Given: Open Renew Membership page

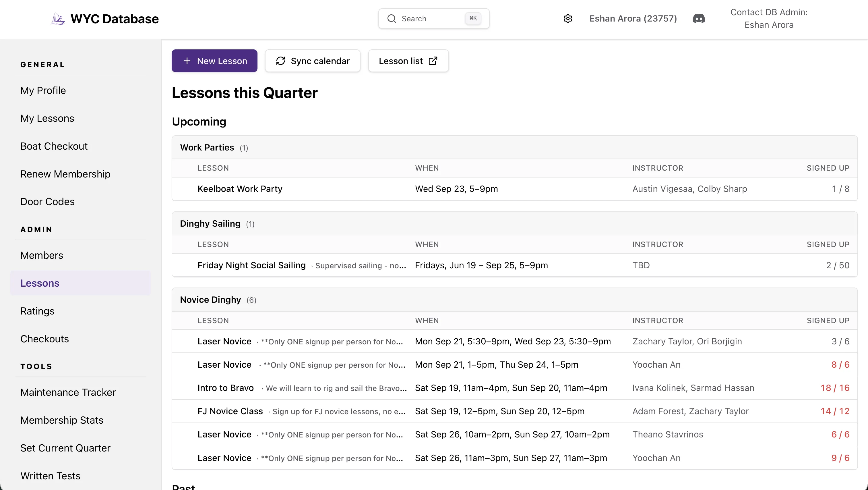Looking at the screenshot, I should pyautogui.click(x=65, y=174).
